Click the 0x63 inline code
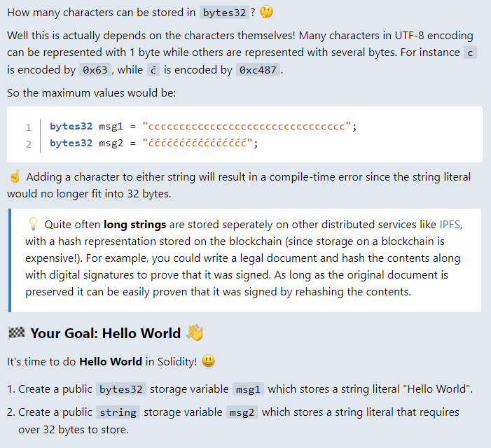Viewport: 491px width, 448px height. point(96,69)
